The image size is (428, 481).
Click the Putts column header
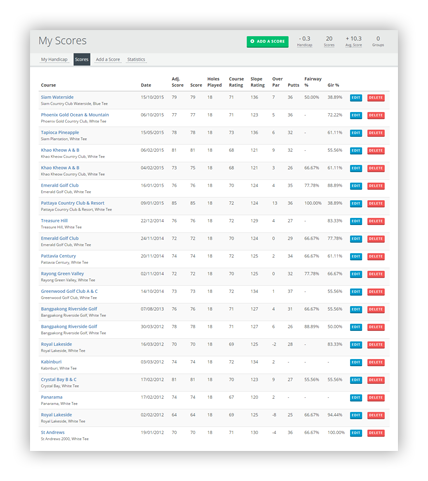point(293,85)
